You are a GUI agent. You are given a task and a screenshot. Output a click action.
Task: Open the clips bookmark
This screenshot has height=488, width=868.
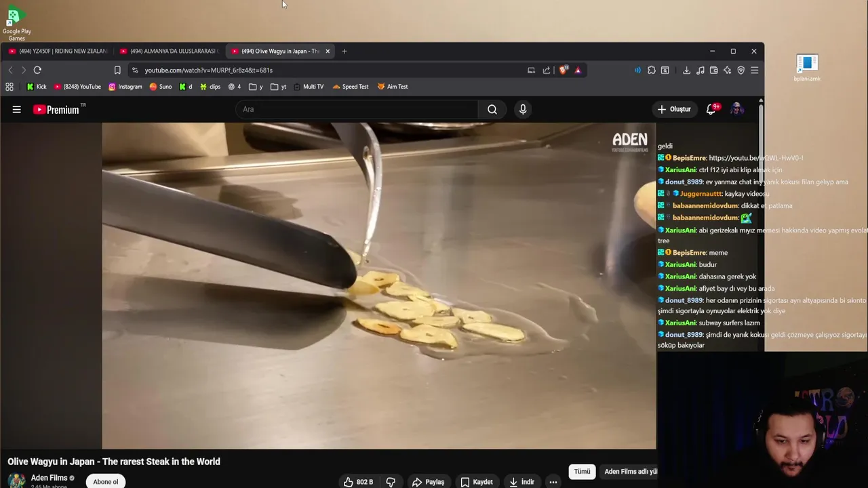point(210,87)
